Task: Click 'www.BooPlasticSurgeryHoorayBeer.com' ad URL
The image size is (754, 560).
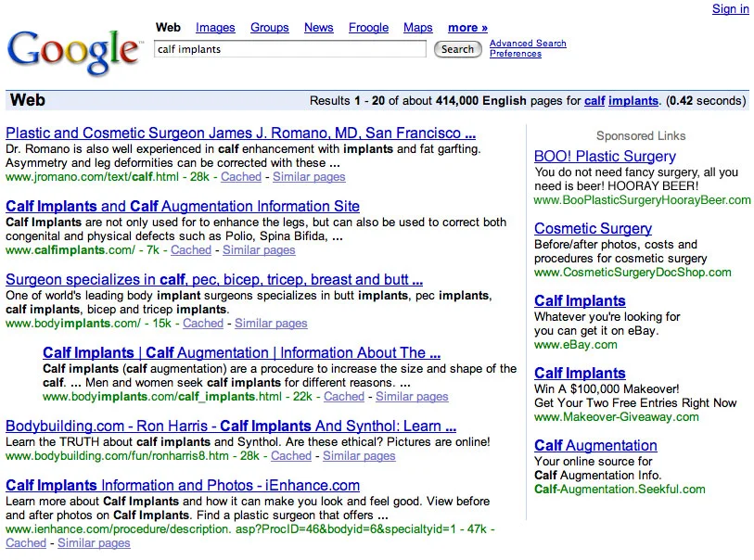Action: pyautogui.click(x=642, y=200)
